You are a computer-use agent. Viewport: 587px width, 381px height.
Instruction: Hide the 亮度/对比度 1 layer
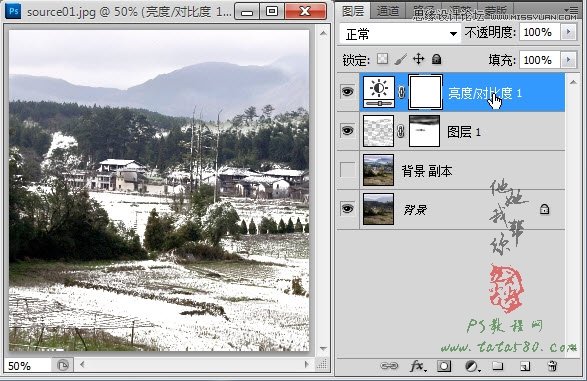[x=347, y=92]
